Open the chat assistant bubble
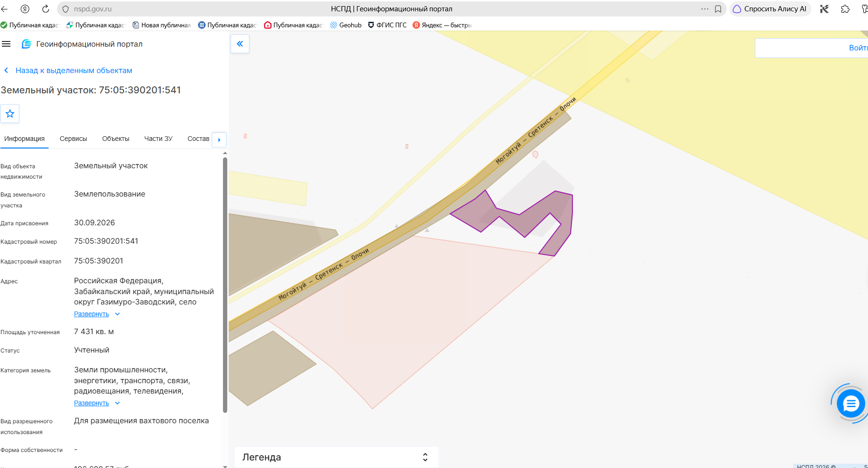 [851, 403]
